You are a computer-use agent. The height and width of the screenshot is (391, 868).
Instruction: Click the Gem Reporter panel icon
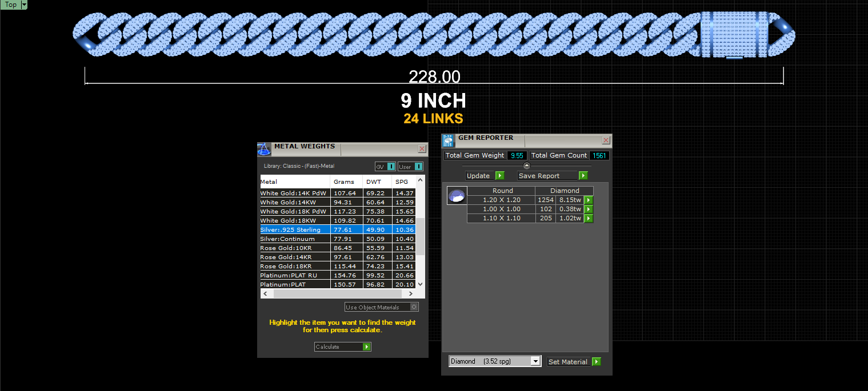448,141
